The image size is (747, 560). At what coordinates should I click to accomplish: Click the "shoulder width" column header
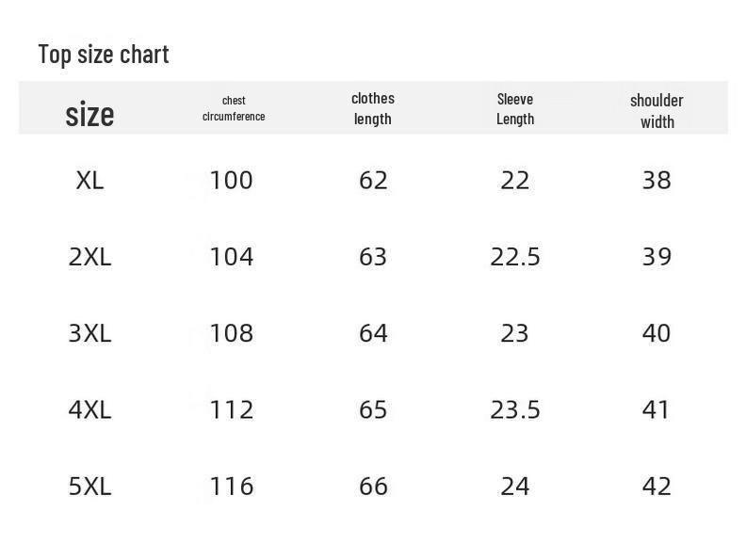click(x=657, y=110)
